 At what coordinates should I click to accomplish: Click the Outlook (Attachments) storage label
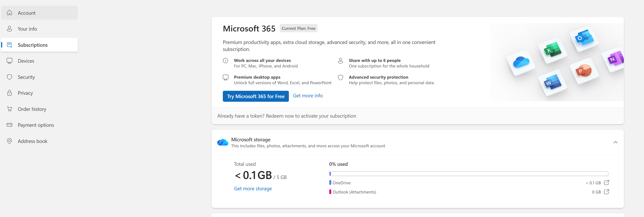[x=354, y=192]
